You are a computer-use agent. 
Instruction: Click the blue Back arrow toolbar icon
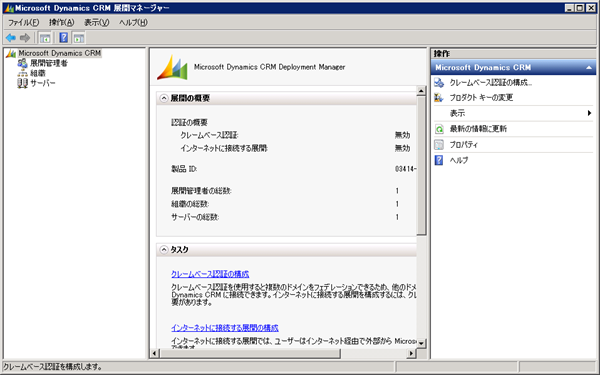click(11, 38)
